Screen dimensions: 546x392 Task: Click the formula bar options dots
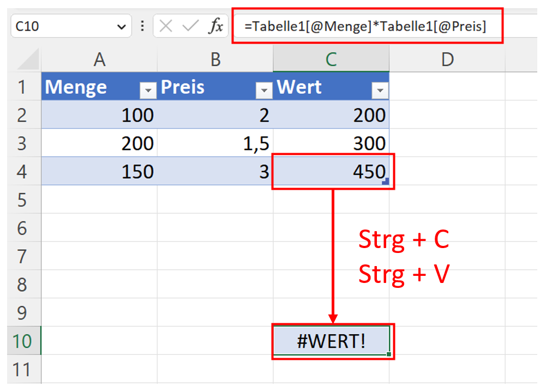(x=142, y=26)
